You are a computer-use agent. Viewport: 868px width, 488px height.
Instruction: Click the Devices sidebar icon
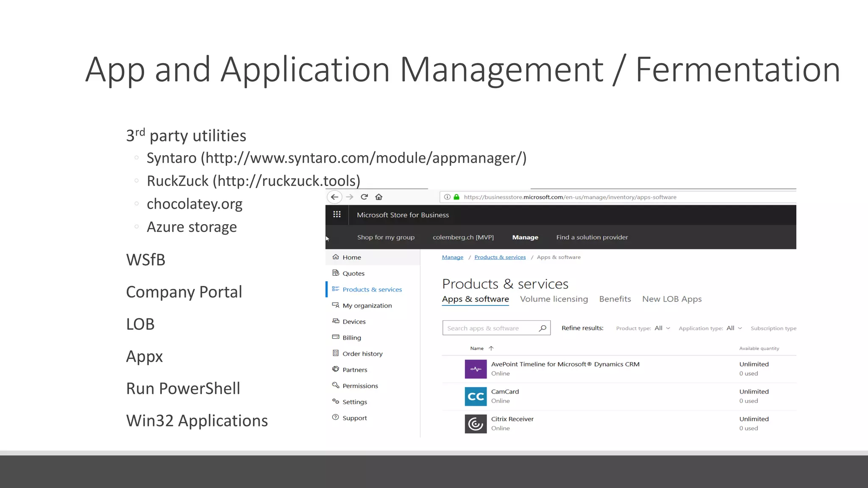click(x=336, y=321)
